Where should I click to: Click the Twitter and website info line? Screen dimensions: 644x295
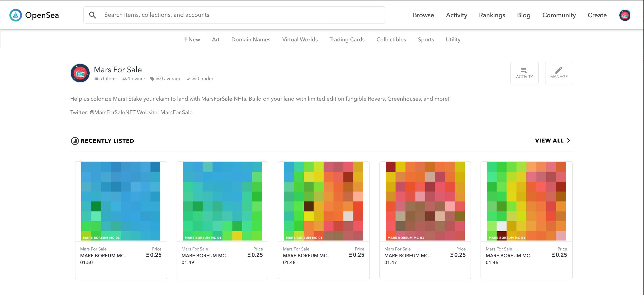(x=131, y=112)
